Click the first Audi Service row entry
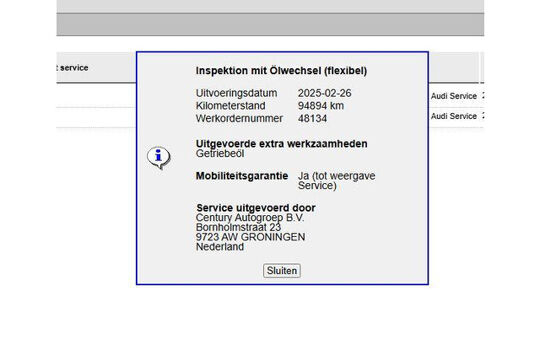 [x=454, y=96]
